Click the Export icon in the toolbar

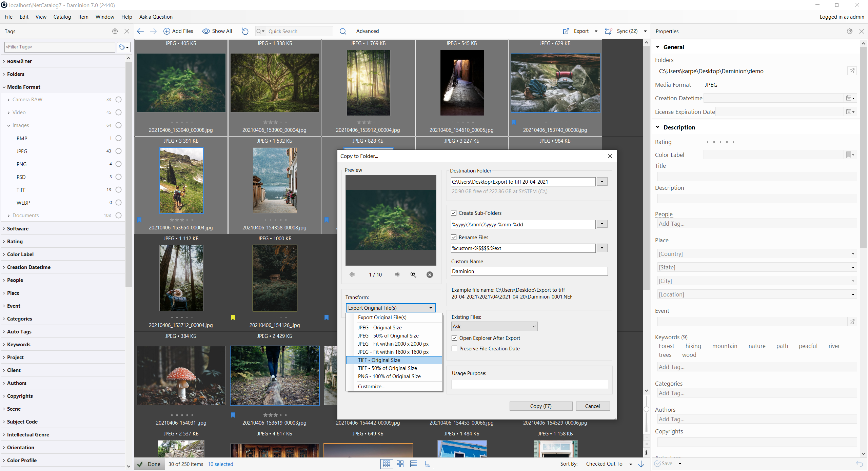click(x=566, y=31)
